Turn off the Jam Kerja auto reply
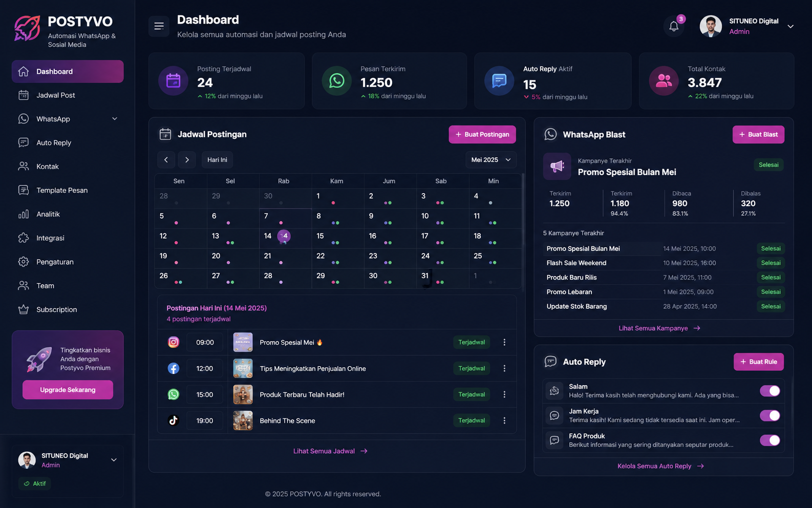 point(770,415)
